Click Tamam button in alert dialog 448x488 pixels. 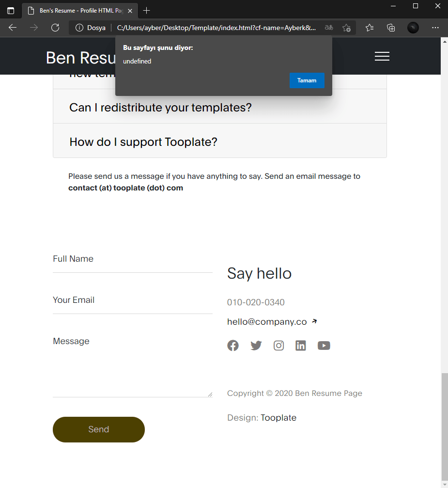307,80
